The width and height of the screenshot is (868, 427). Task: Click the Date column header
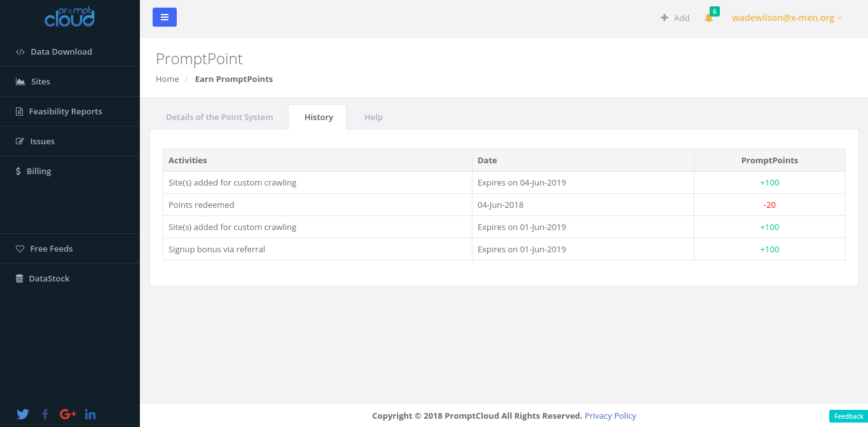(582, 161)
